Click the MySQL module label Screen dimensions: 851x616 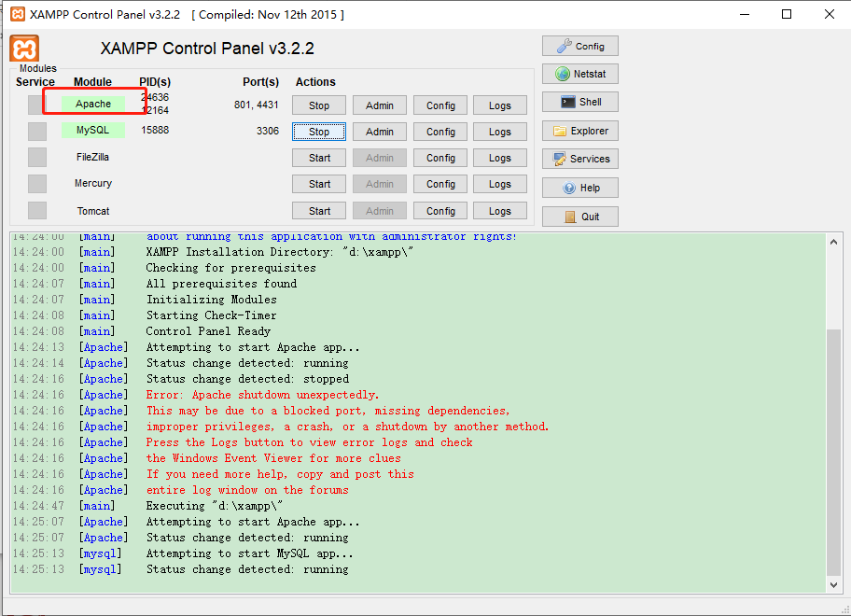92,131
